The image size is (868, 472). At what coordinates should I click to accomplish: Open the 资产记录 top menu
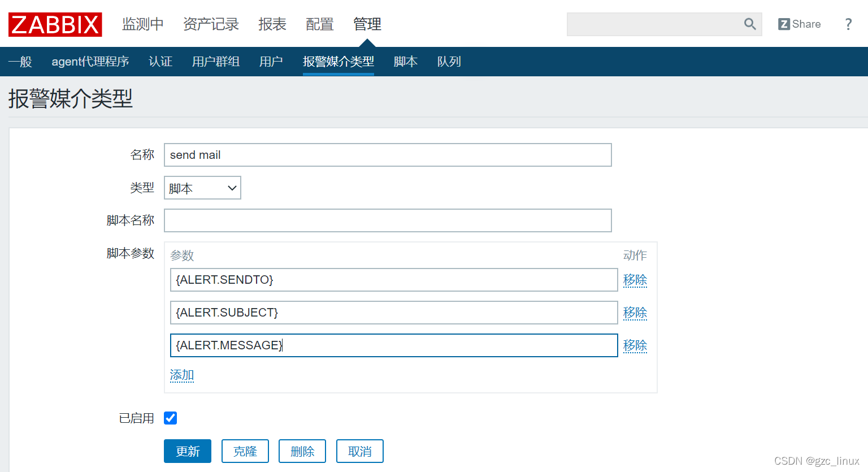click(211, 24)
